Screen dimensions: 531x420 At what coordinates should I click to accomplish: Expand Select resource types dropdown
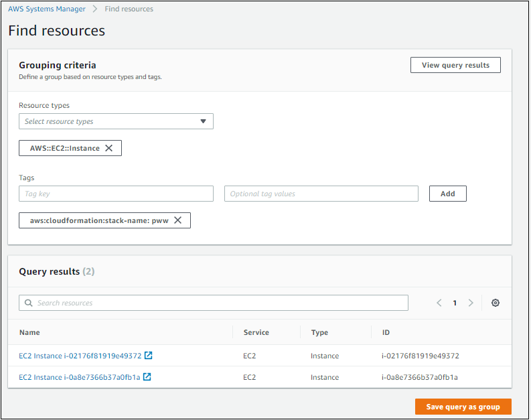point(116,121)
